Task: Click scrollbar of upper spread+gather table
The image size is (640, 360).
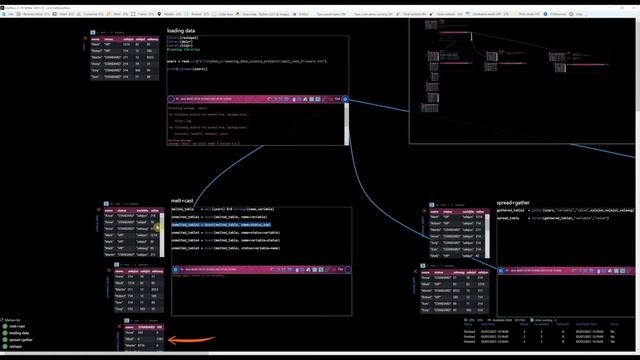Action: coord(487,236)
